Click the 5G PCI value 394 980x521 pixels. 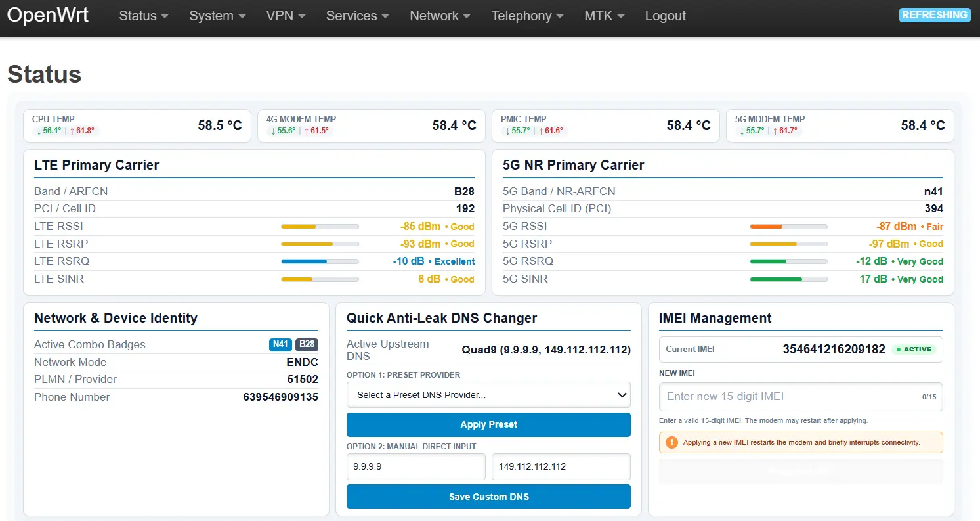[933, 208]
